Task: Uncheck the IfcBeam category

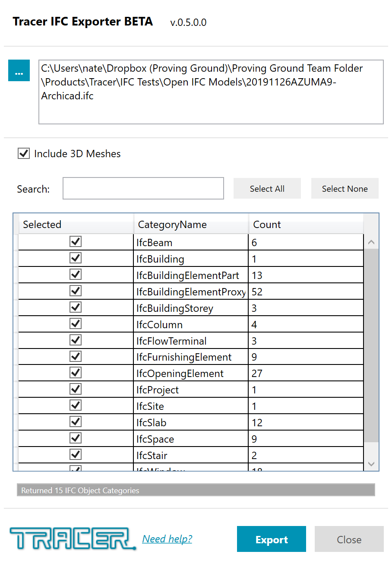Action: 75,241
